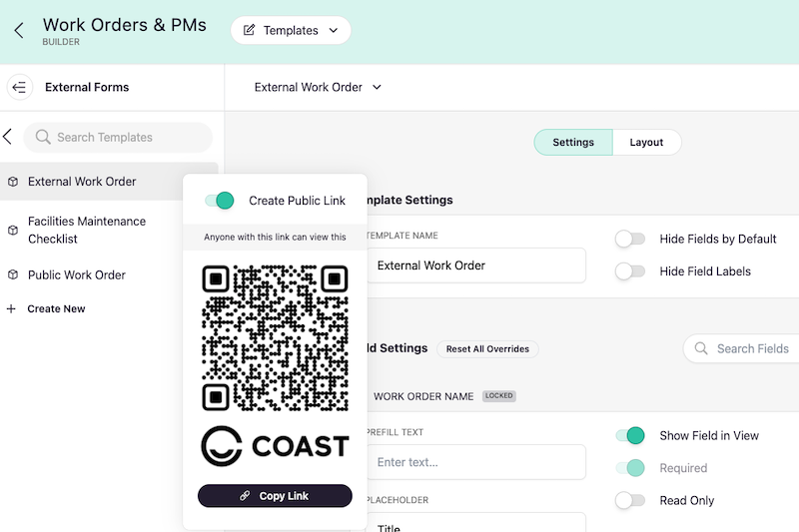
Task: Click the link icon inside the Copy Link button
Action: point(245,495)
